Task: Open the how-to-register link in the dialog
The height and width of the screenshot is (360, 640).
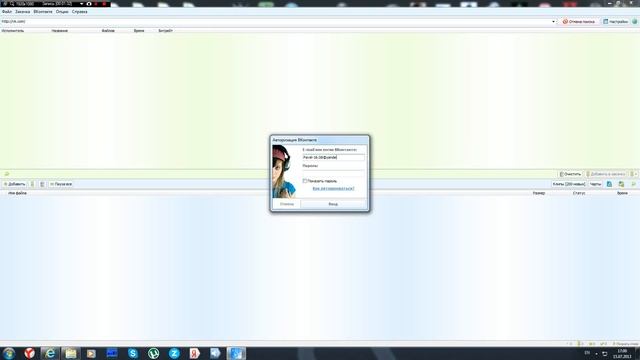Action: pos(333,189)
